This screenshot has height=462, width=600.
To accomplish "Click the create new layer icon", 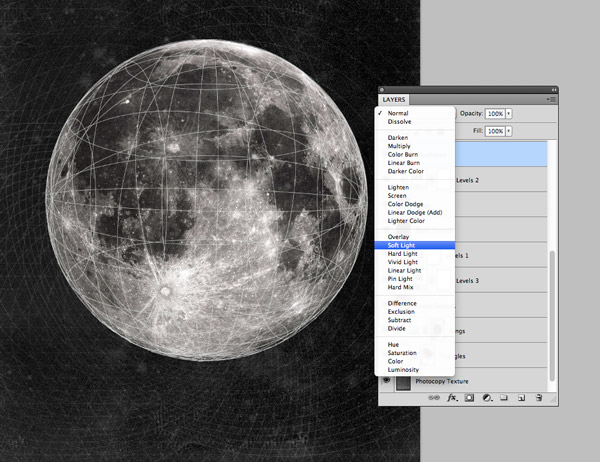I will [x=521, y=397].
